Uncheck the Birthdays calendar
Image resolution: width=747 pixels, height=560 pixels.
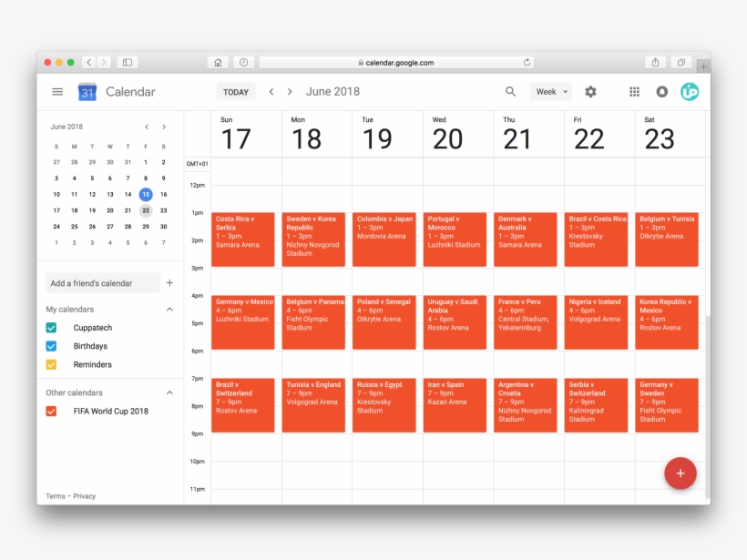click(52, 346)
